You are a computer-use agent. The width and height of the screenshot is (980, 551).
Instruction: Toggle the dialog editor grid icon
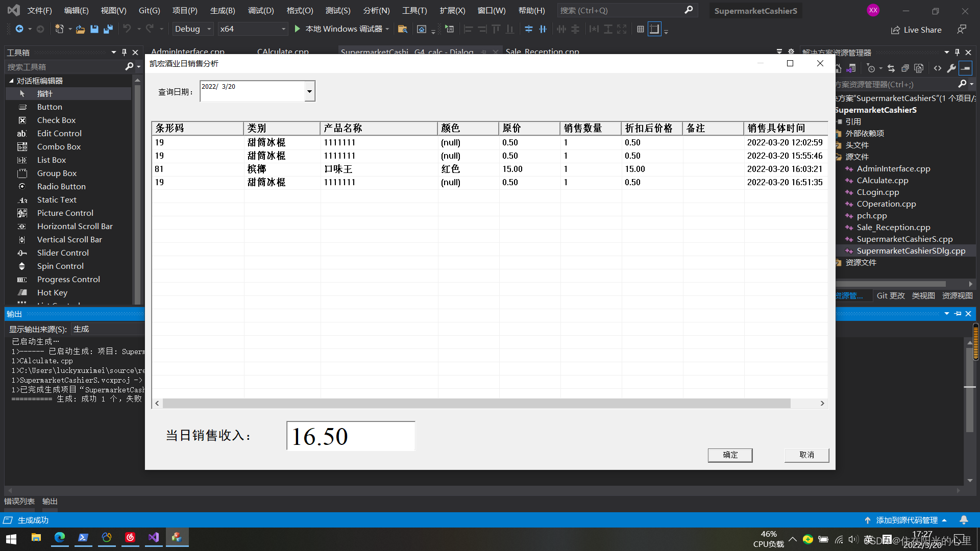tap(641, 29)
